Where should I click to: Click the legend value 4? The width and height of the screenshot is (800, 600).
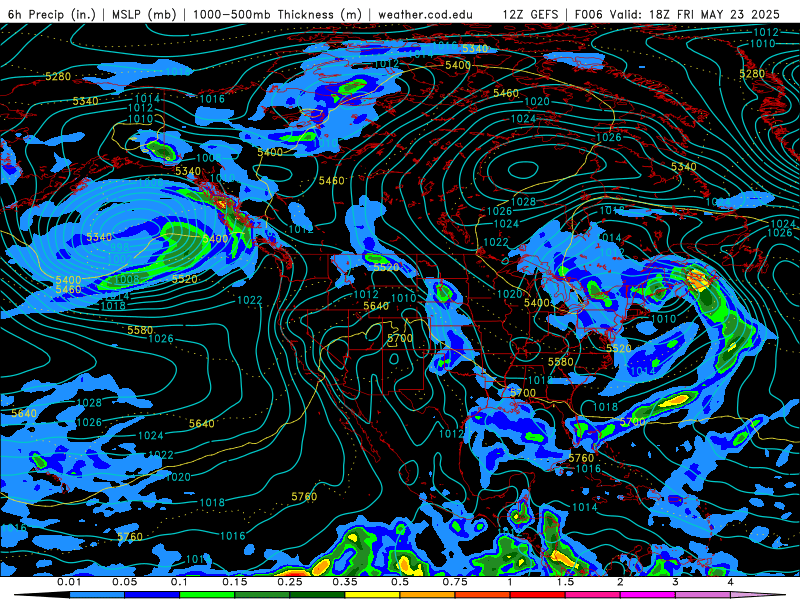click(730, 582)
